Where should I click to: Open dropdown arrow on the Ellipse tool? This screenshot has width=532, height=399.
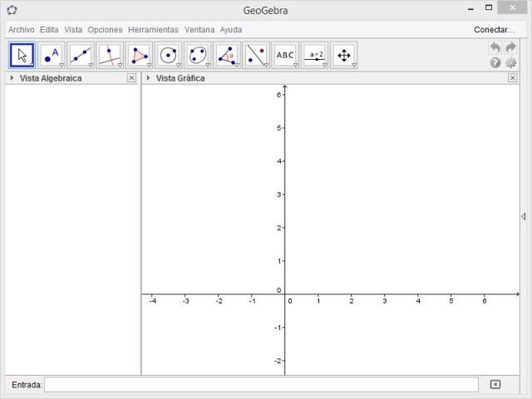coord(208,65)
